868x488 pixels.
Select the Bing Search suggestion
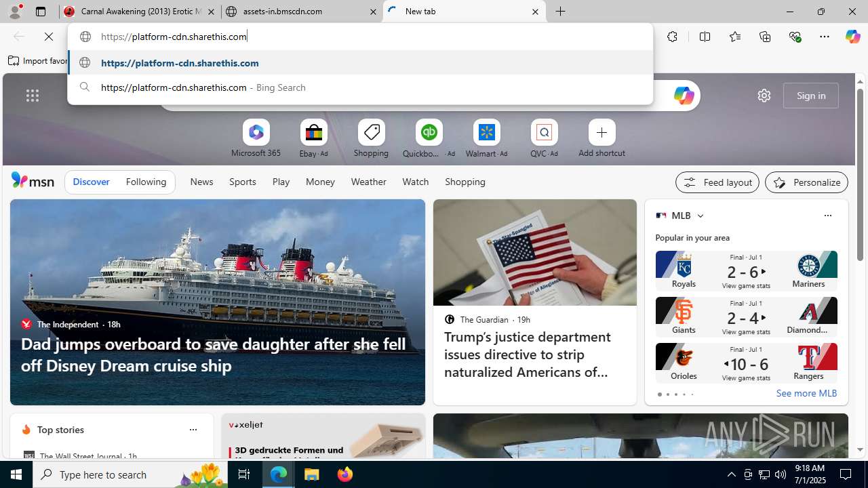[360, 87]
